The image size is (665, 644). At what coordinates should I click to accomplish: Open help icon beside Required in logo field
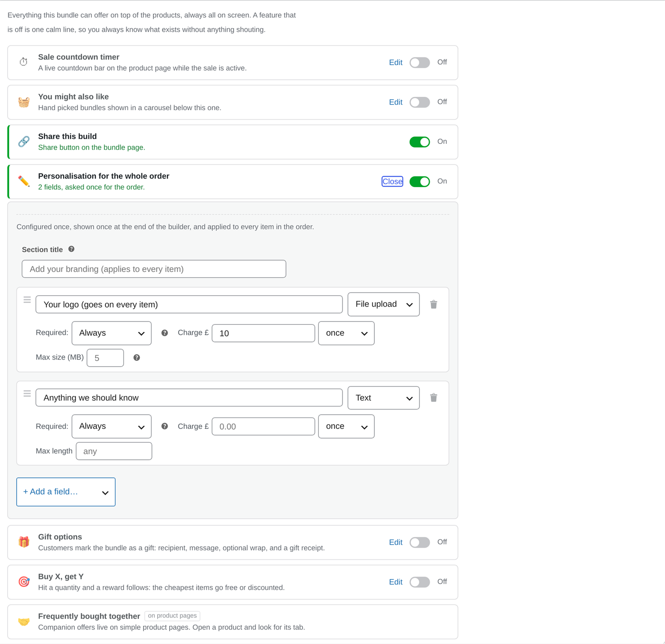164,333
